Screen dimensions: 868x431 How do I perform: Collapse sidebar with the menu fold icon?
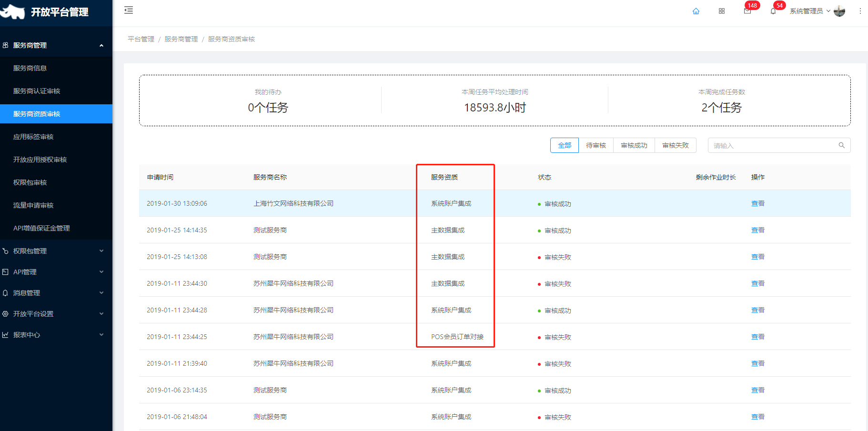tap(129, 10)
